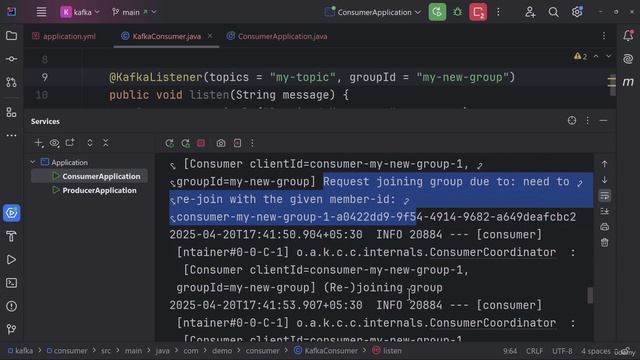Open console toolbar more options

click(252, 143)
